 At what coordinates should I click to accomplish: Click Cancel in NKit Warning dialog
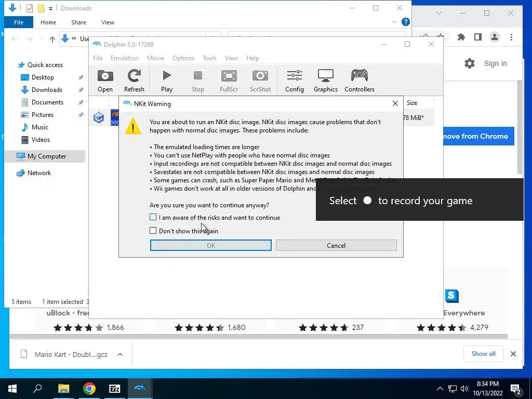[x=336, y=245]
